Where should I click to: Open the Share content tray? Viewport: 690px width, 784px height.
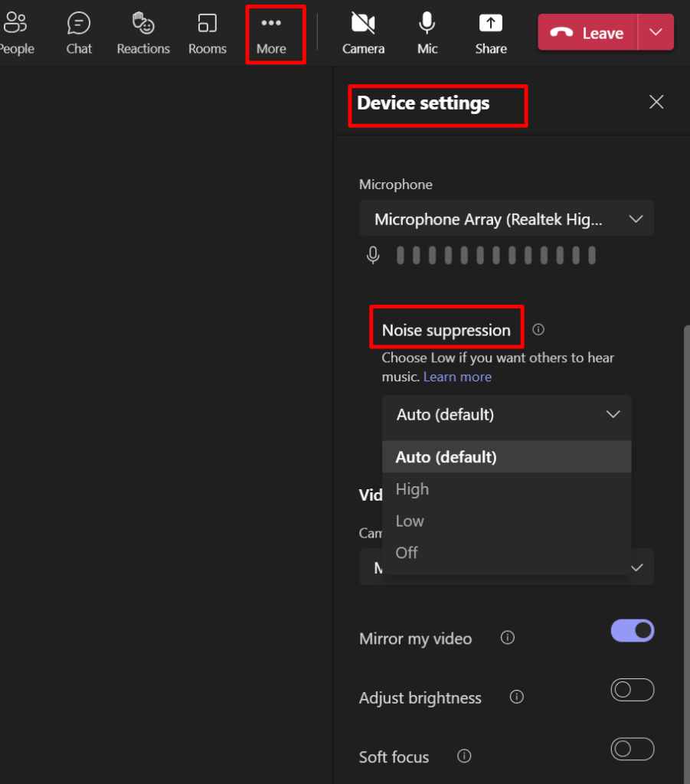coord(490,34)
